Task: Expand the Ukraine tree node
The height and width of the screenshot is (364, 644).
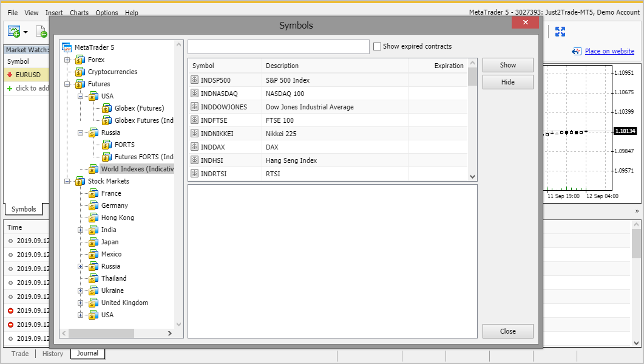Action: (x=81, y=290)
